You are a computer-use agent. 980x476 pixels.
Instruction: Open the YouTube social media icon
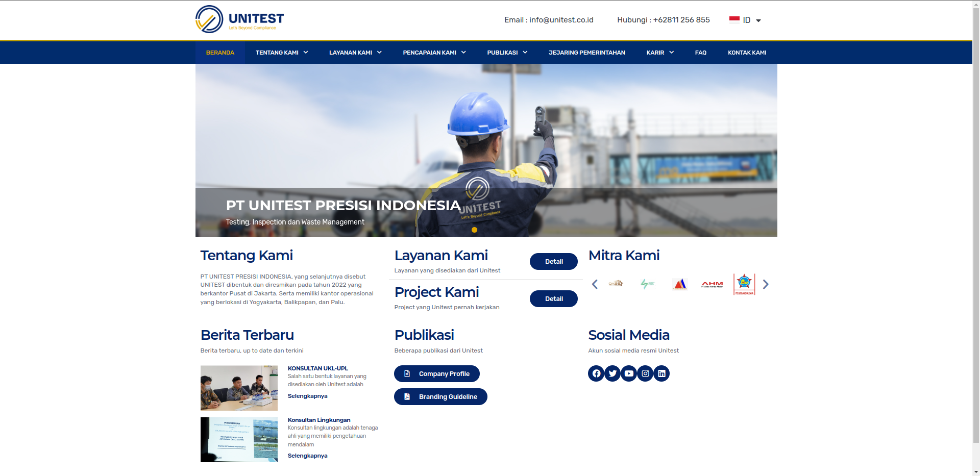coord(629,373)
